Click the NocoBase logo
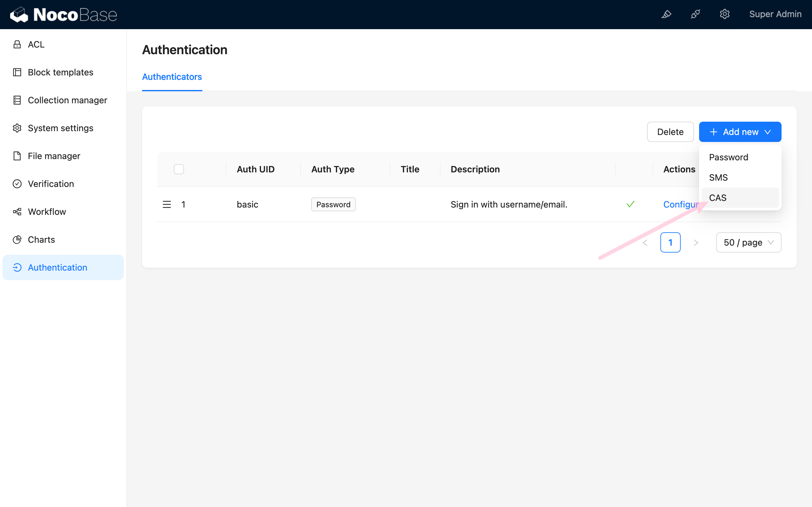 click(63, 15)
